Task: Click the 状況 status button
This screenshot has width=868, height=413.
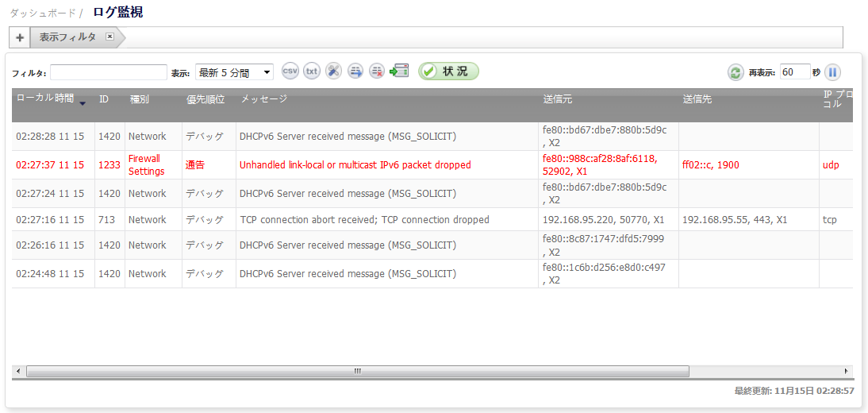Action: [x=448, y=71]
